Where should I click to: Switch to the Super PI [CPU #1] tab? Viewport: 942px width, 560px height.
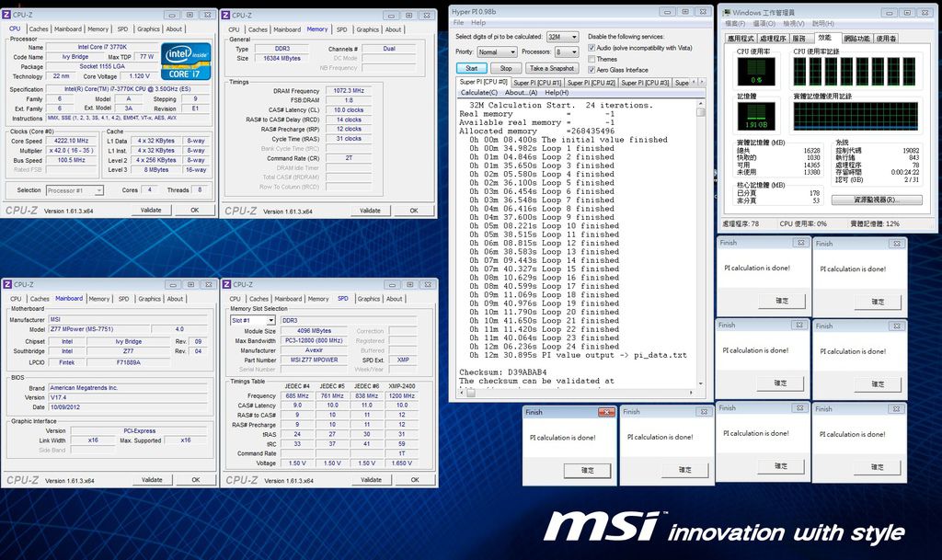537,83
